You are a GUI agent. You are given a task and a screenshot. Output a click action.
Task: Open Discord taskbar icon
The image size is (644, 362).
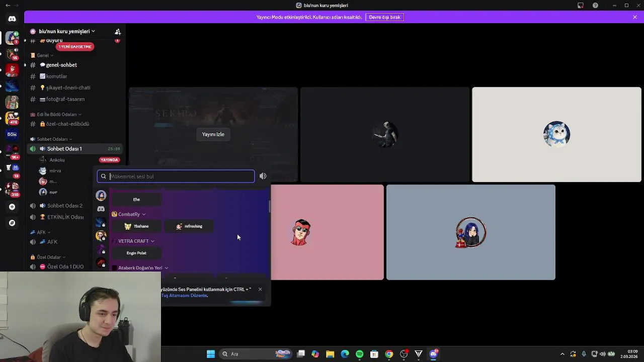pyautogui.click(x=433, y=354)
